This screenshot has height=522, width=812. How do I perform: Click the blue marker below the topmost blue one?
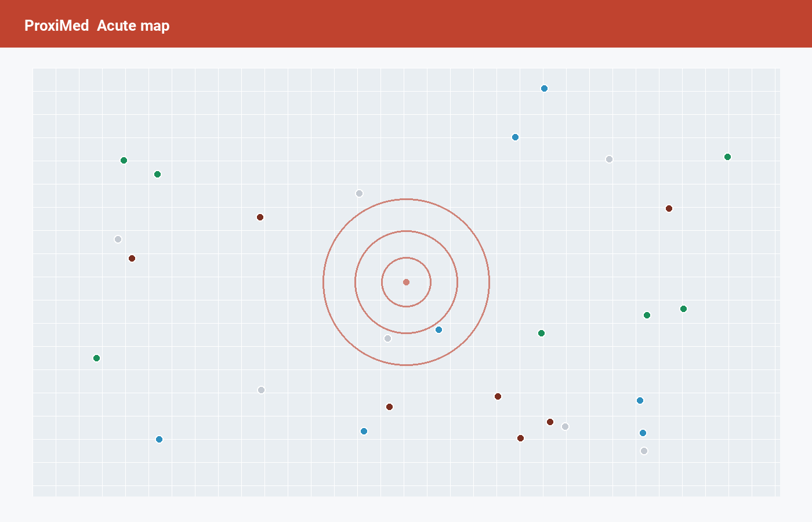coord(515,137)
